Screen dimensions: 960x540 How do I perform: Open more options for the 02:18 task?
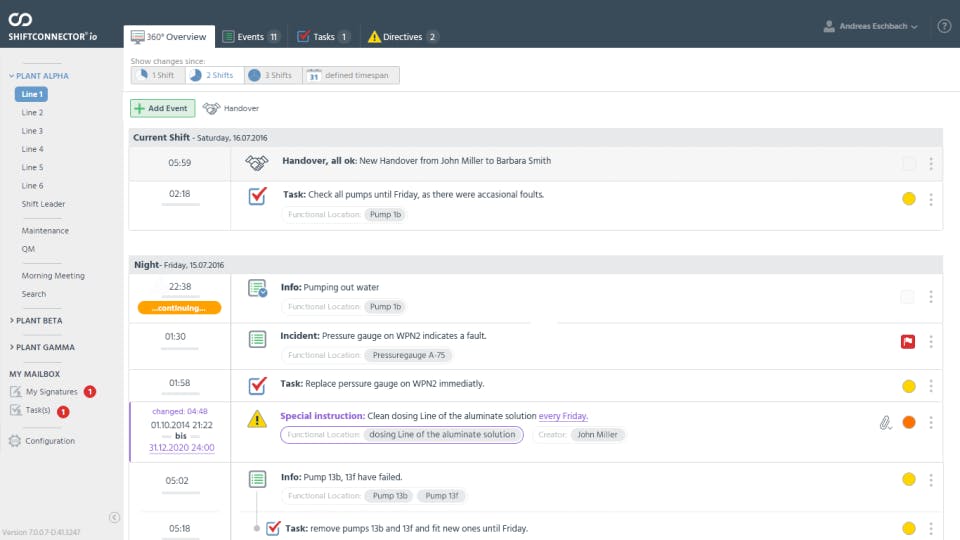[931, 199]
